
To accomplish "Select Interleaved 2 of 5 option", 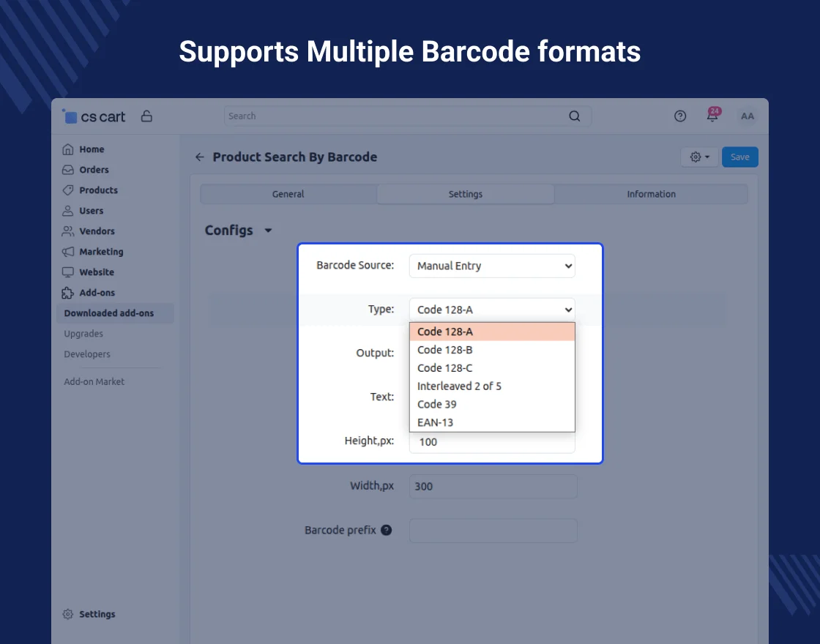I will click(492, 386).
